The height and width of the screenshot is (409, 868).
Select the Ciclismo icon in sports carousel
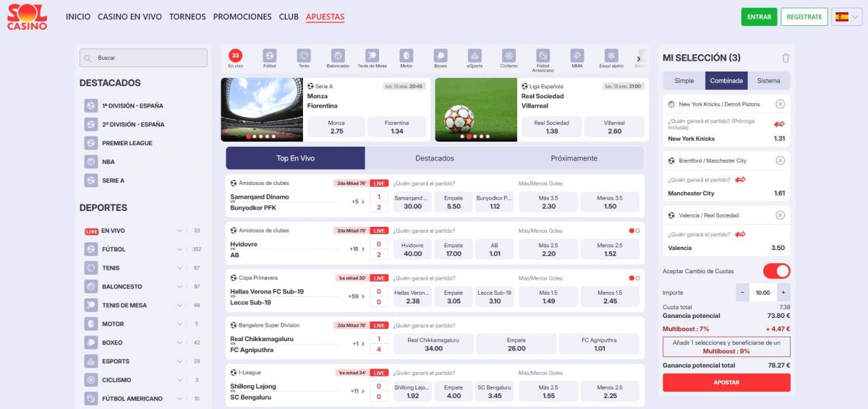[509, 56]
